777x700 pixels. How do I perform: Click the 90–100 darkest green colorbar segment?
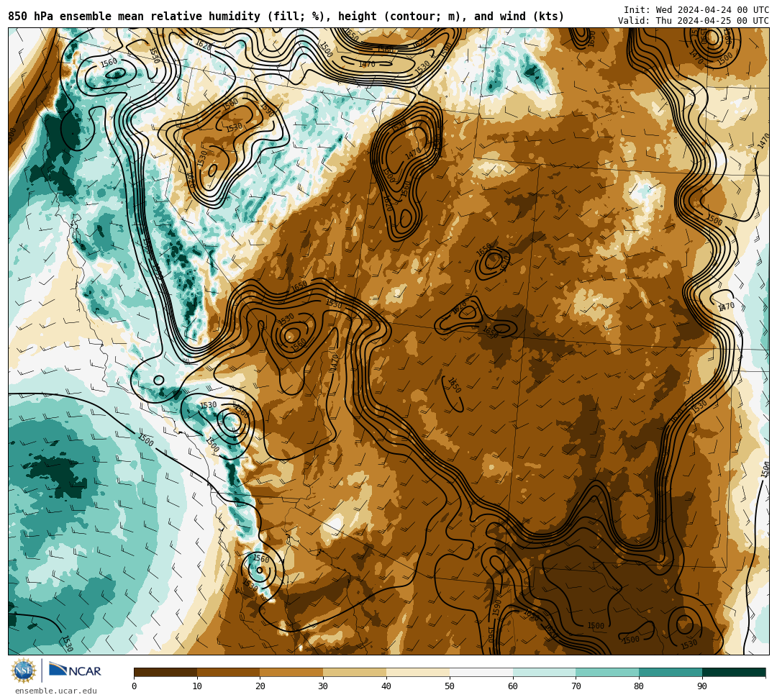pos(734,672)
